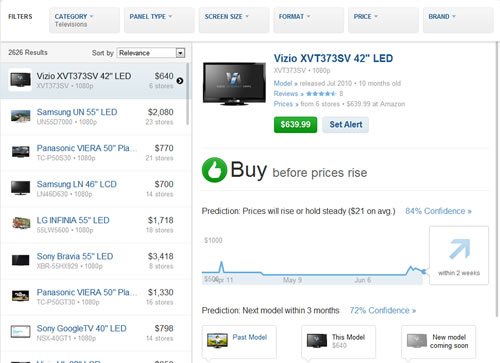Image resolution: width=500 pixels, height=363 pixels.
Task: Click the arrow icon on Vizio XVT373SV row
Action: (180, 81)
